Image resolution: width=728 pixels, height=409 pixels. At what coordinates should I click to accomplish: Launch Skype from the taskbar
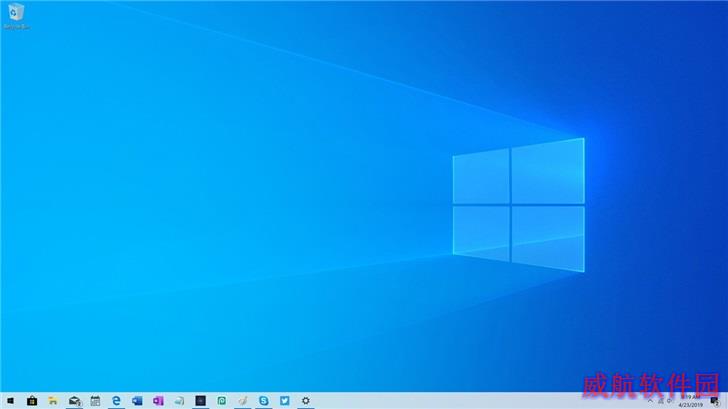point(264,401)
